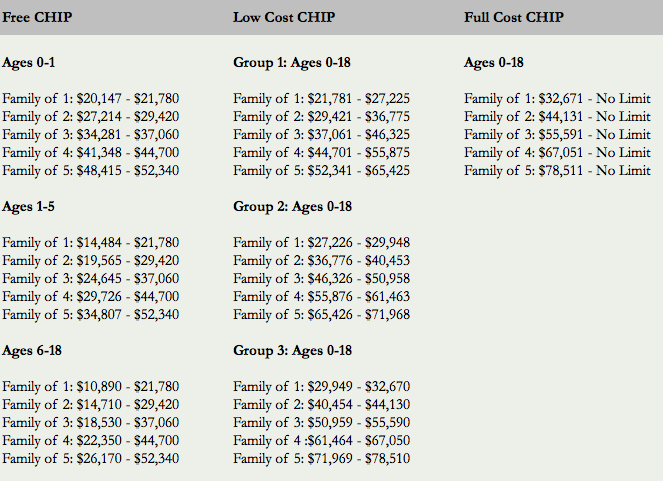Click the row reading $29,421 - $36,775
The image size is (663, 481).
(322, 116)
